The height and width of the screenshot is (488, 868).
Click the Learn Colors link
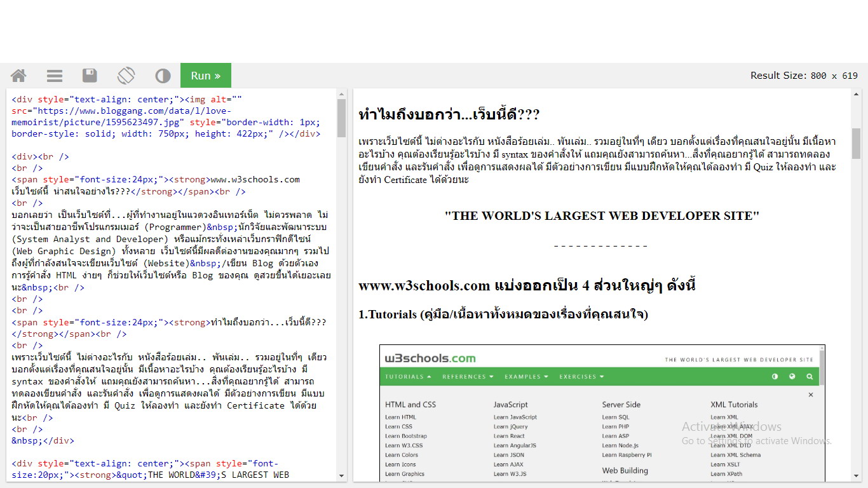(402, 455)
